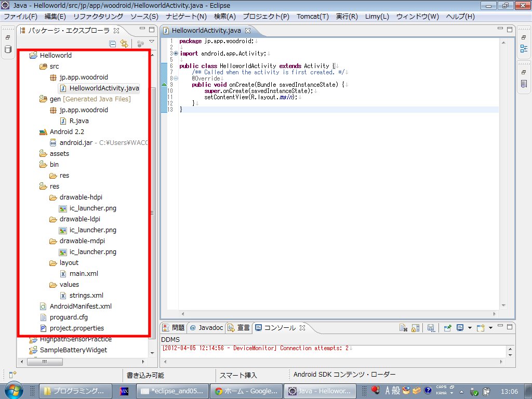Open the プログラミング folder taskbar item

point(75,391)
